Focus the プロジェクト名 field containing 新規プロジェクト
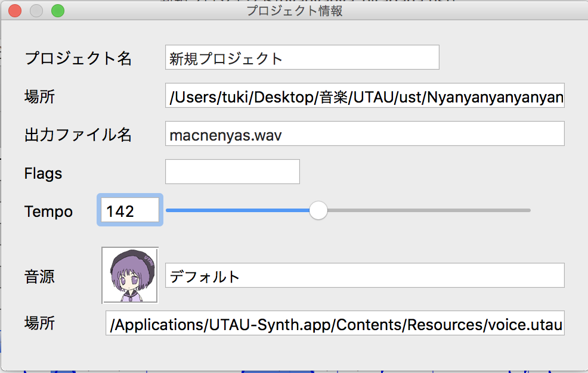Image resolution: width=588 pixels, height=373 pixels. [302, 57]
